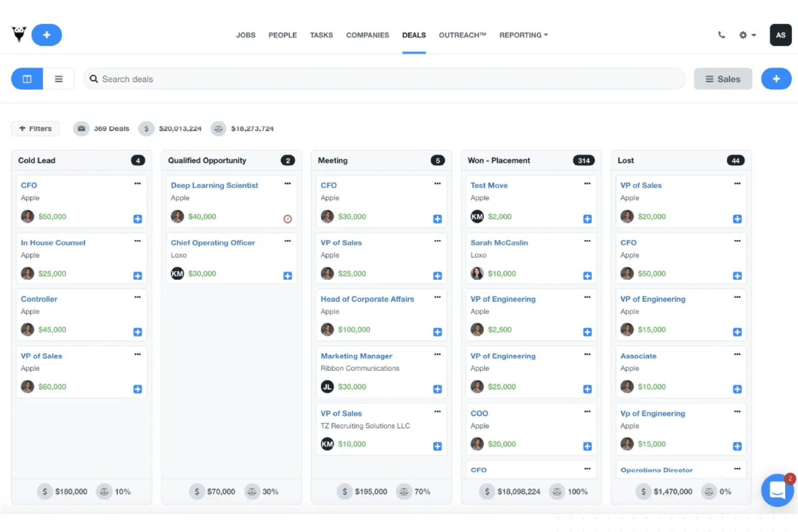Viewport: 798px width, 532px height.
Task: Click the Cold Lead $180,000 total
Action: [63, 492]
